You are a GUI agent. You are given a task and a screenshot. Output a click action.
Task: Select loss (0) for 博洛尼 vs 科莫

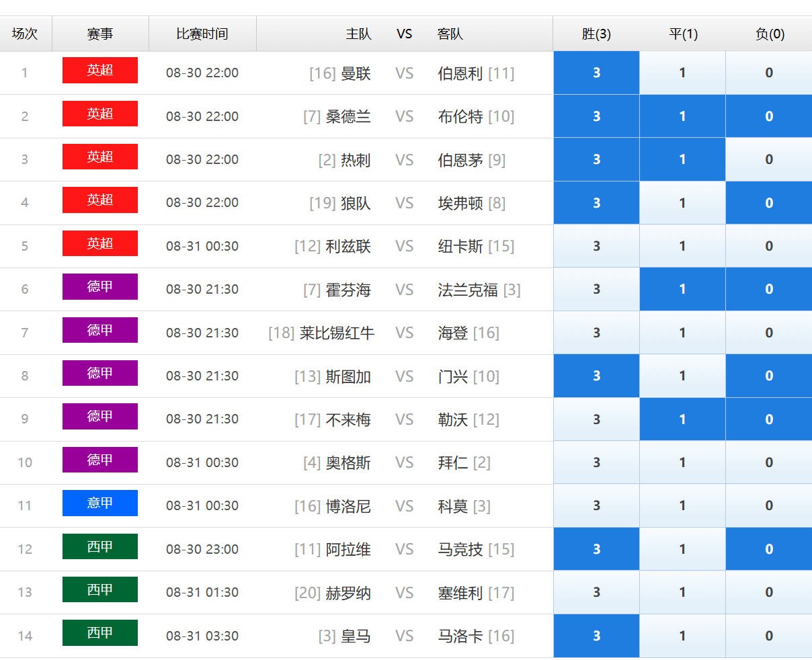769,506
